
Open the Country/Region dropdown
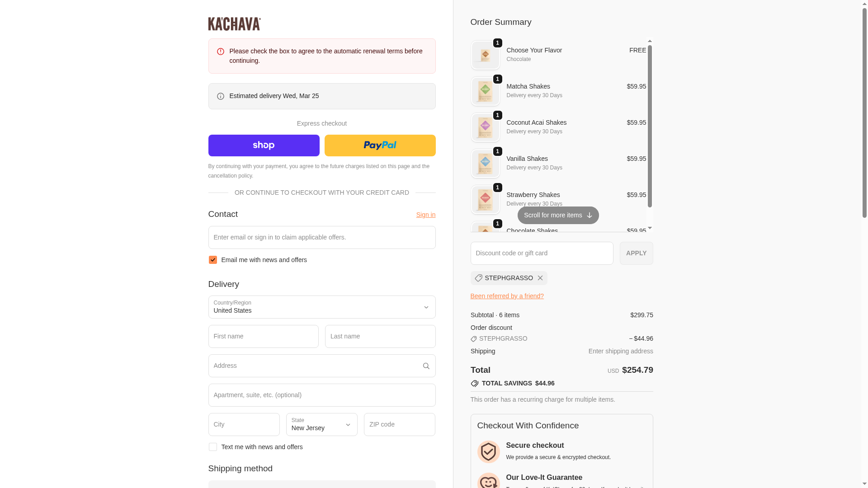click(321, 307)
